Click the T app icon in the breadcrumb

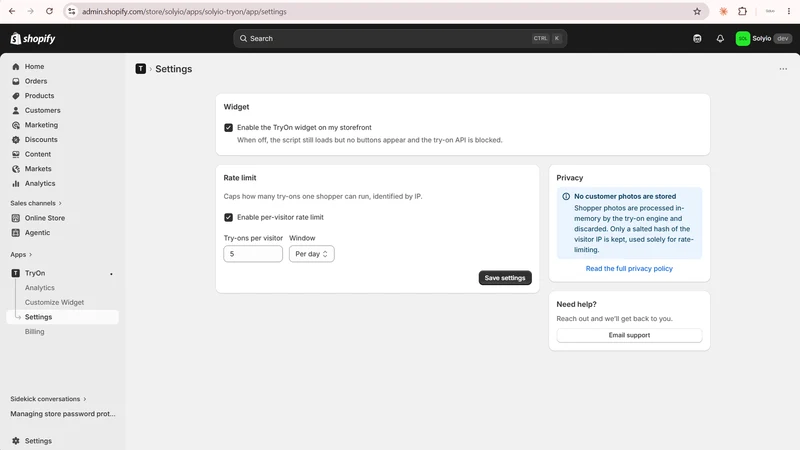click(x=141, y=69)
